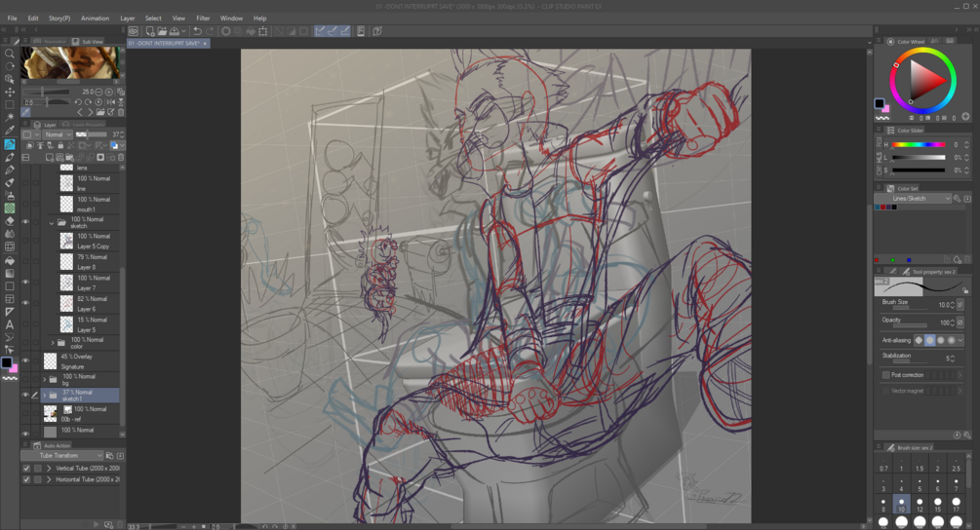Expand the sketch1 layer folder
Screen dimensions: 980x530
(x=44, y=396)
